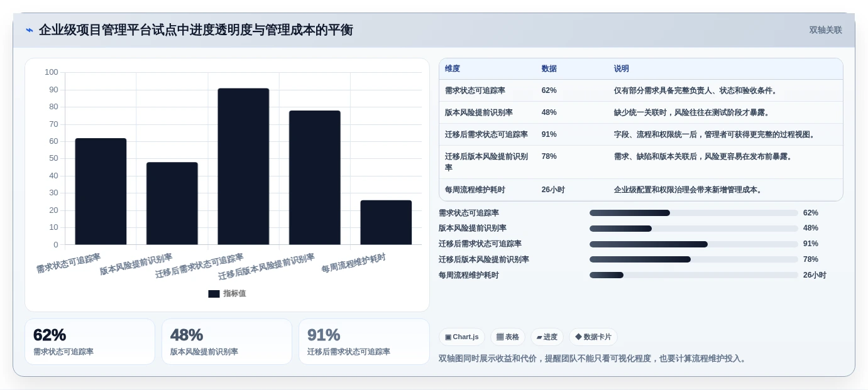Viewport: 868px width, 390px height.
Task: Click the description starting 企业级配置和权限治理
Action: tap(689, 190)
